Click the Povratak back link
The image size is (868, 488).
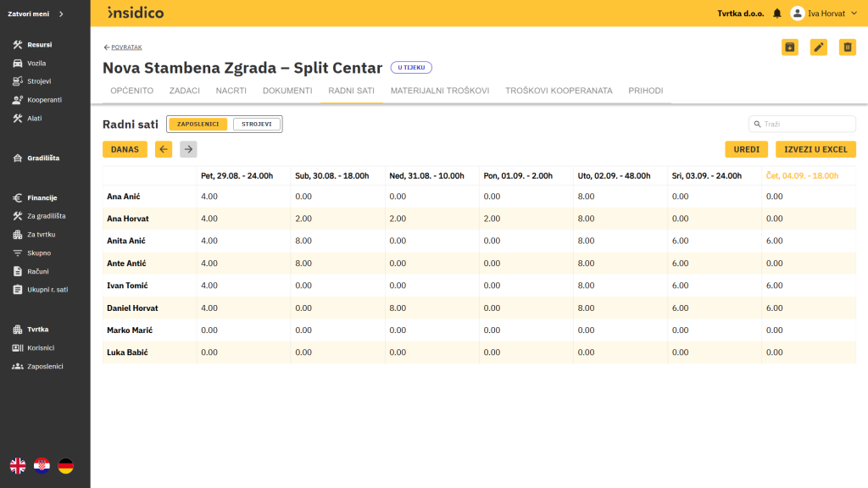pos(123,47)
